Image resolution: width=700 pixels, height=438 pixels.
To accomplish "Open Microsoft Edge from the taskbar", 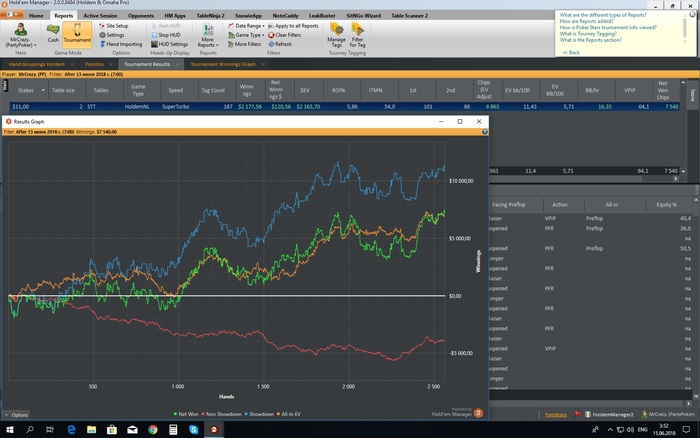I will tap(71, 430).
